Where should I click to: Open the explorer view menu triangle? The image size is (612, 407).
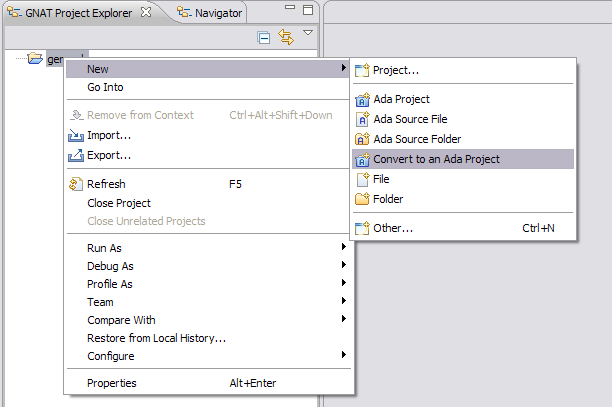coord(308,32)
